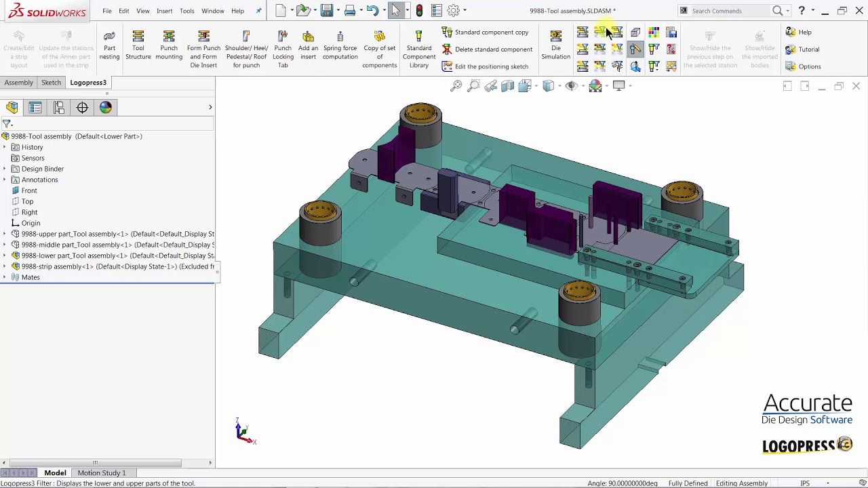Toggle the Select arrow tool
This screenshot has height=488, width=868.
(396, 10)
